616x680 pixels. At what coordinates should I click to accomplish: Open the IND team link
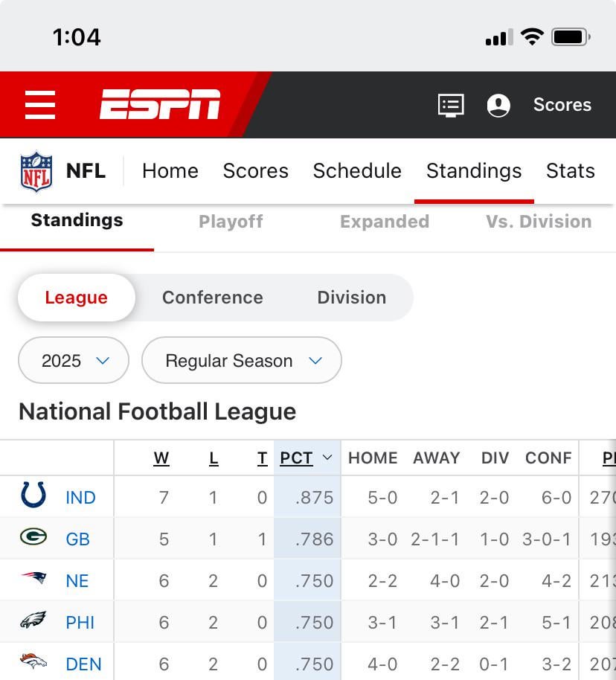click(80, 498)
